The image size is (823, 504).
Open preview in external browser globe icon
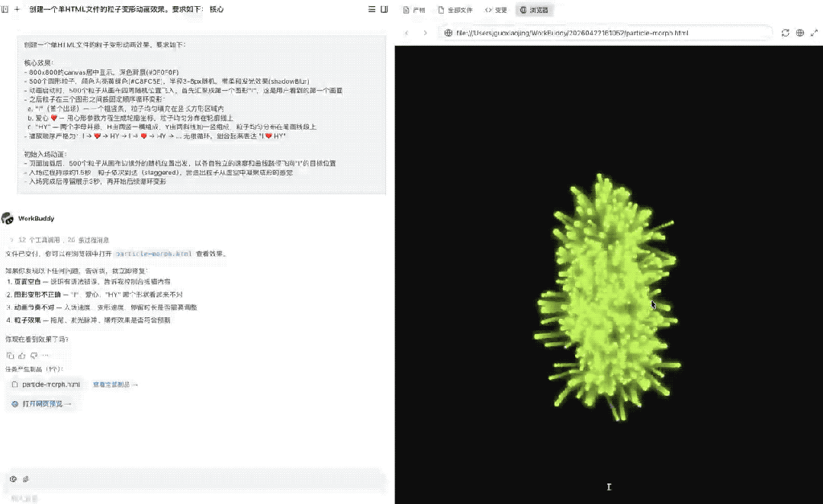800,33
